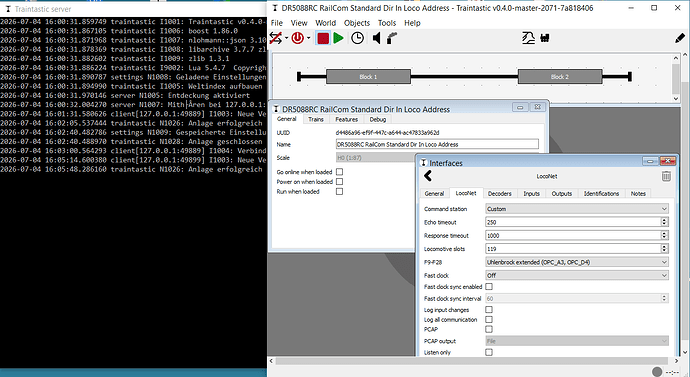Viewport: 690px width, 377px height.
Task: Increase Locomotive slots with stepper arrow
Action: point(664,246)
